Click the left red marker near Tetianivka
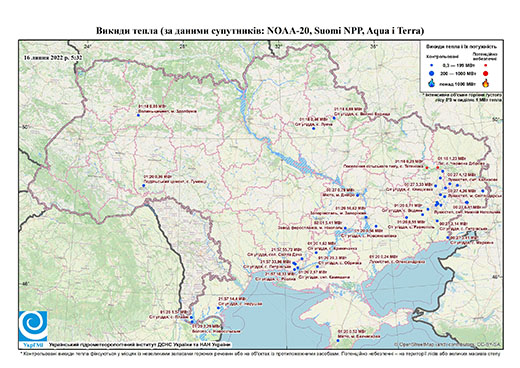520x368 pixels. point(427,168)
